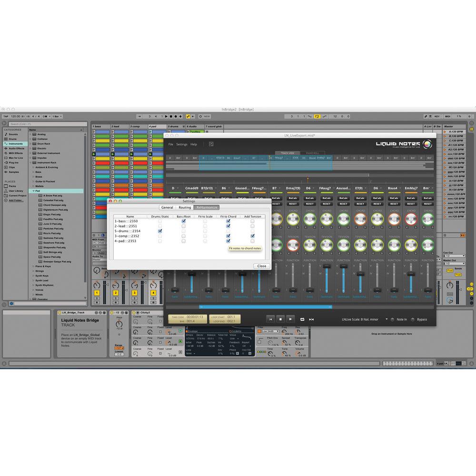Select the Instruments category in browser
This screenshot has width=476, height=476.
point(15,143)
